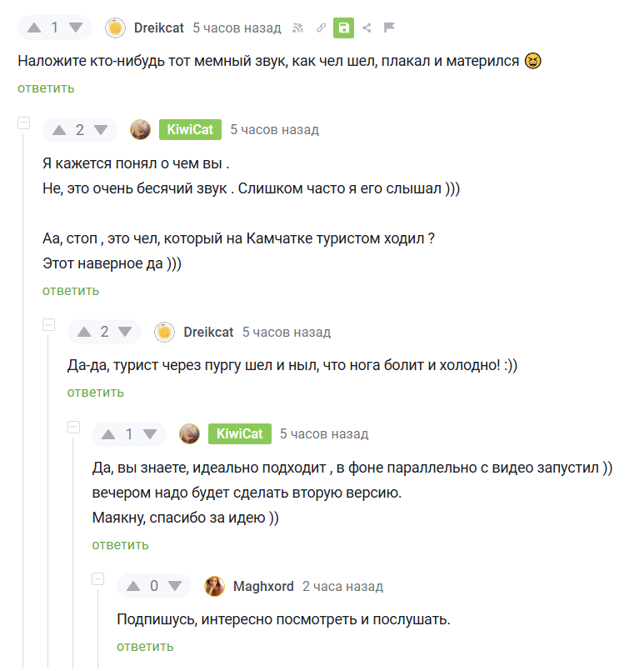Click Maghxord's comment timestamp '2 часа назад'
The image size is (644, 671).
[x=342, y=586]
